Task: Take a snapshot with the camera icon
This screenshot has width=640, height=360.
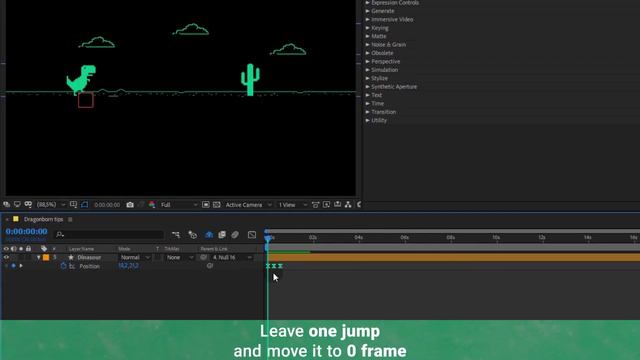Action: pyautogui.click(x=130, y=204)
